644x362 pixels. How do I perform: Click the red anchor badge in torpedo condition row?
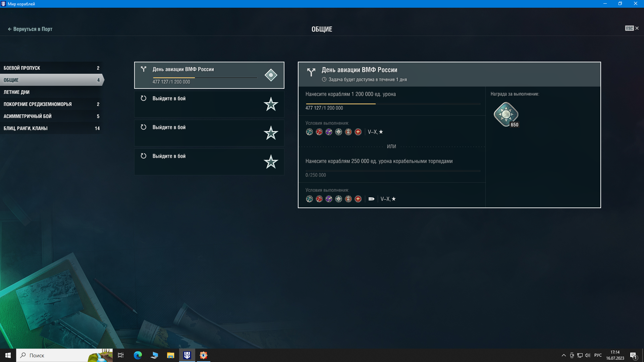(319, 199)
